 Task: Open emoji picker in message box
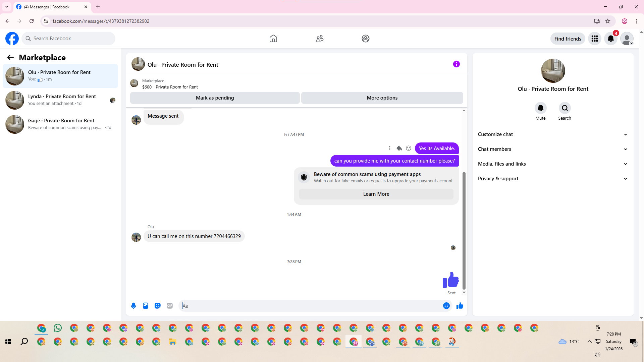point(446,306)
